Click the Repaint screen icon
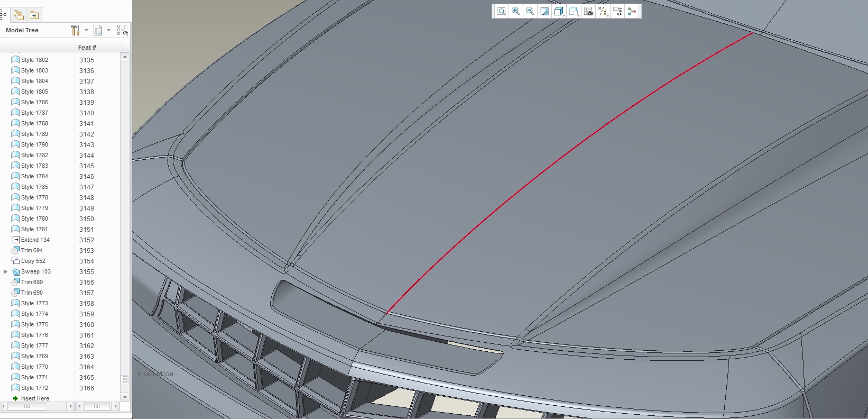Image resolution: width=868 pixels, height=419 pixels. tap(544, 11)
